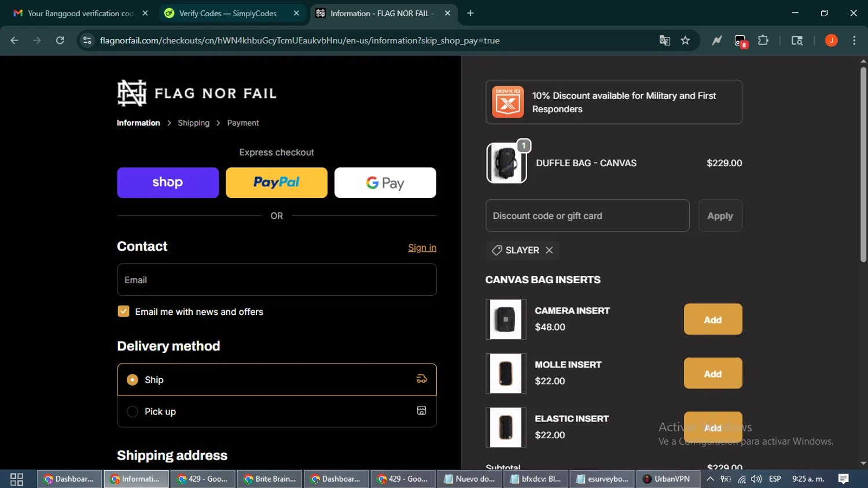Close the Verify Codes SimplyCodes tab
The height and width of the screenshot is (488, 868).
pos(296,13)
